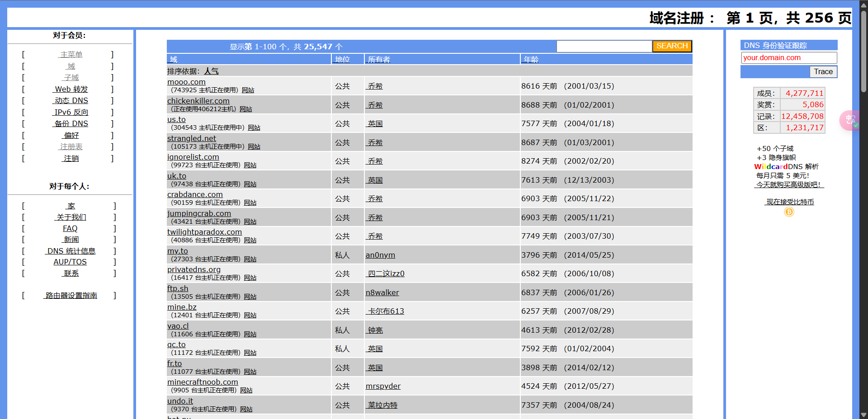Sort the table by 域 column header
The height and width of the screenshot is (419, 868).
pyautogui.click(x=174, y=60)
